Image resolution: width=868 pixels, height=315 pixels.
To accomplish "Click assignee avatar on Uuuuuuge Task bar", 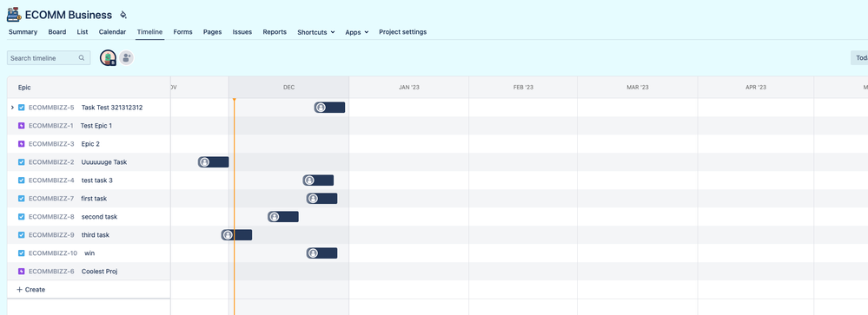I will point(204,162).
